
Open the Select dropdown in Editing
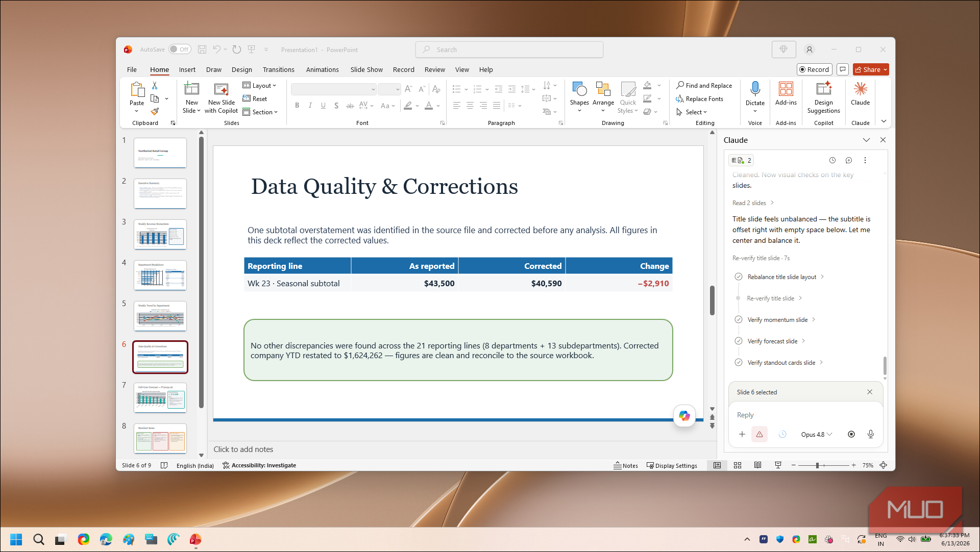point(692,112)
